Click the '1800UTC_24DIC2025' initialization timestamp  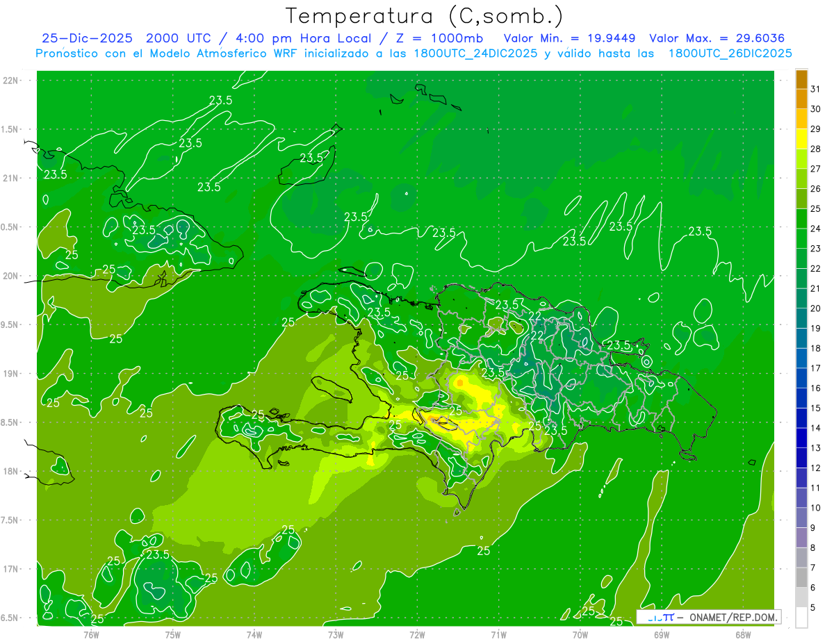coord(474,53)
